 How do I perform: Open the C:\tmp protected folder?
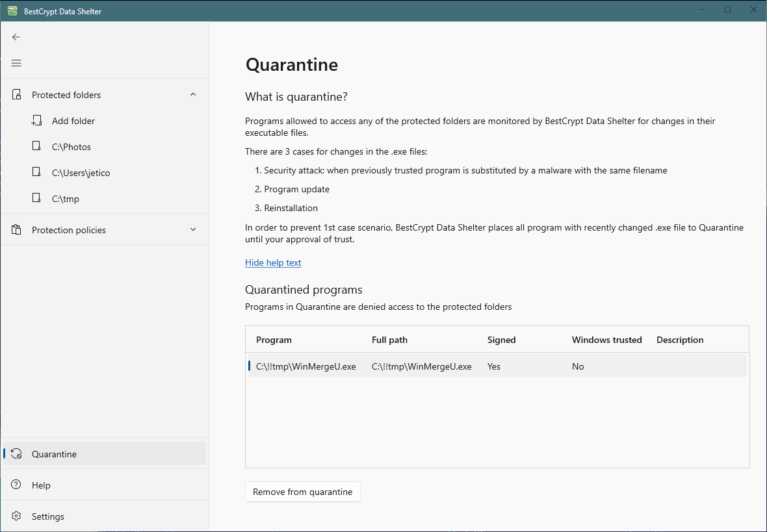pyautogui.click(x=105, y=199)
